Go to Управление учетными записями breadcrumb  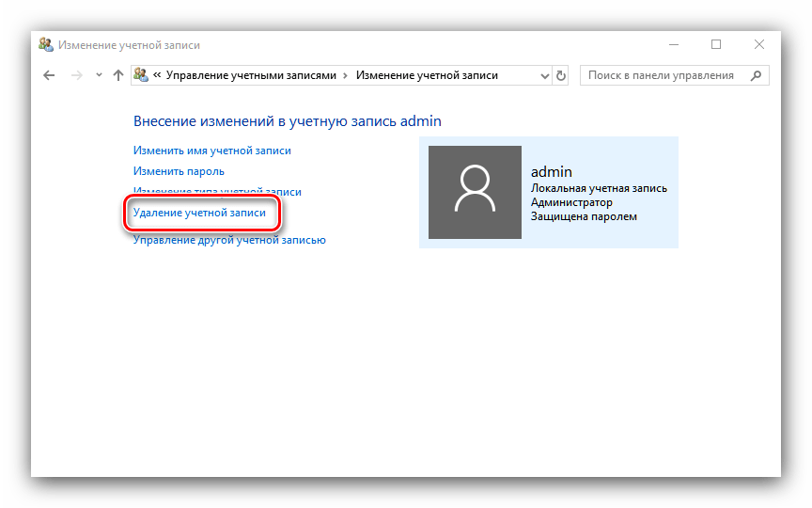pos(251,75)
